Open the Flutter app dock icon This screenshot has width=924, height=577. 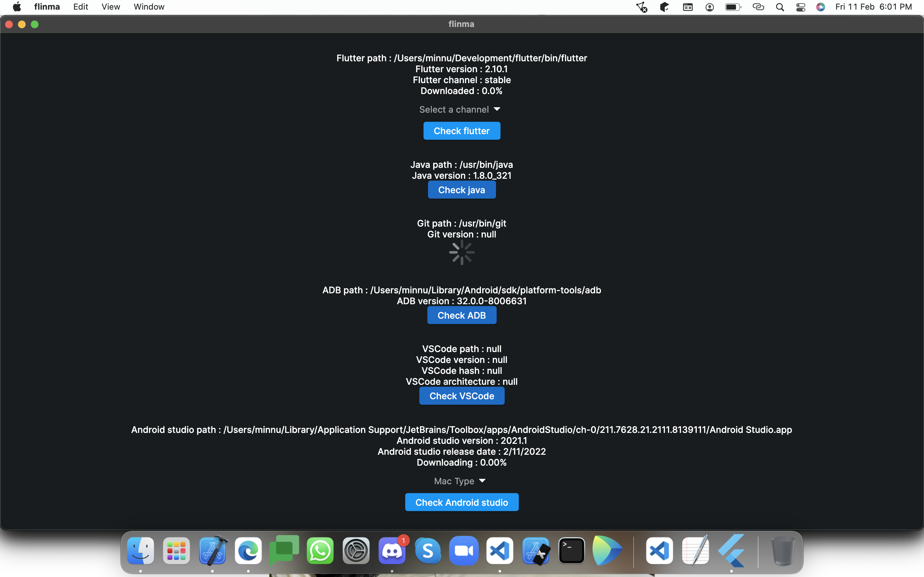(x=732, y=551)
